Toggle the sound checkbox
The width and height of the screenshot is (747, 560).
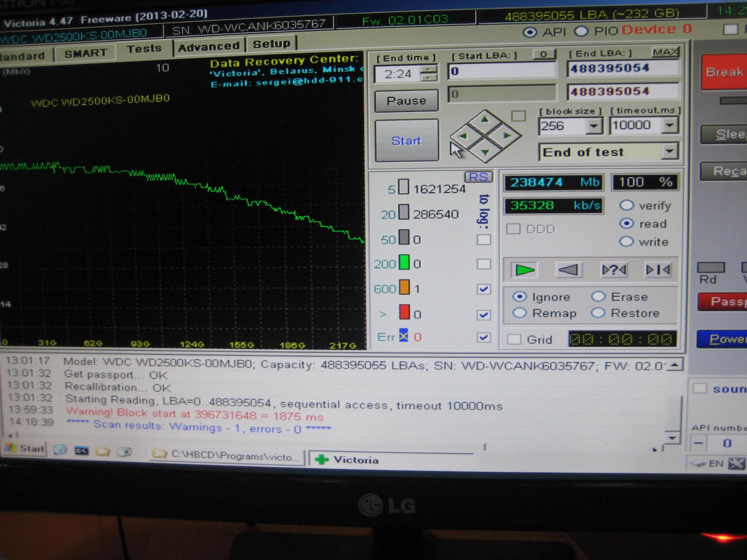coord(699,388)
